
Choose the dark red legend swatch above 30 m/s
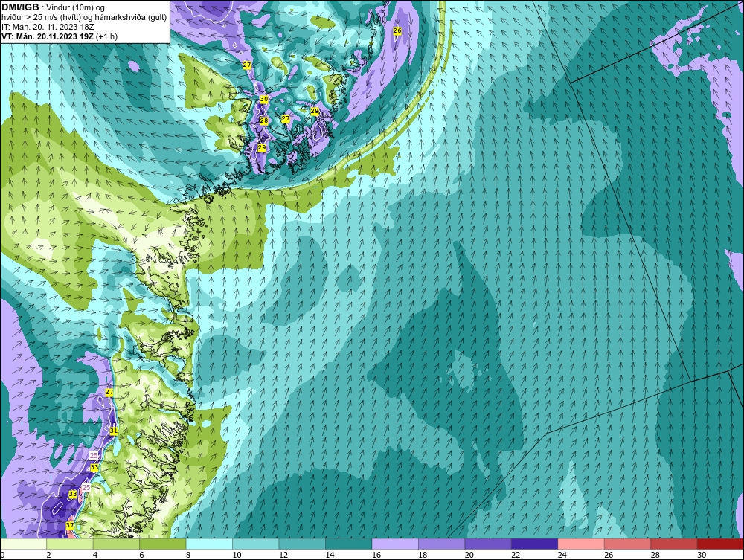(721, 544)
